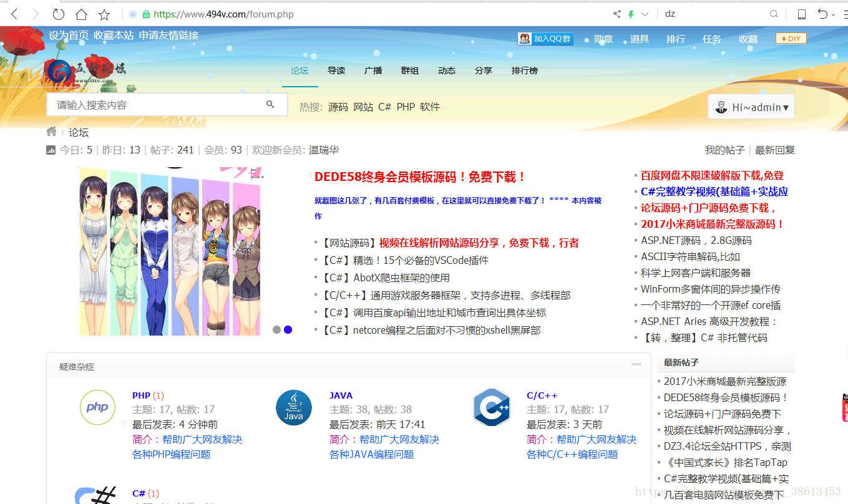Open the 道具 menu item
848x504 pixels.
640,39
